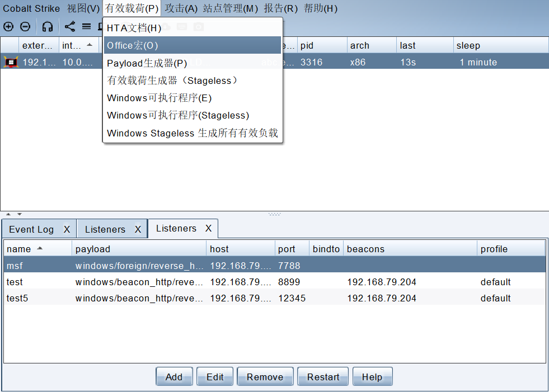The width and height of the screenshot is (549, 392).
Task: Click the Help button
Action: pyautogui.click(x=372, y=376)
